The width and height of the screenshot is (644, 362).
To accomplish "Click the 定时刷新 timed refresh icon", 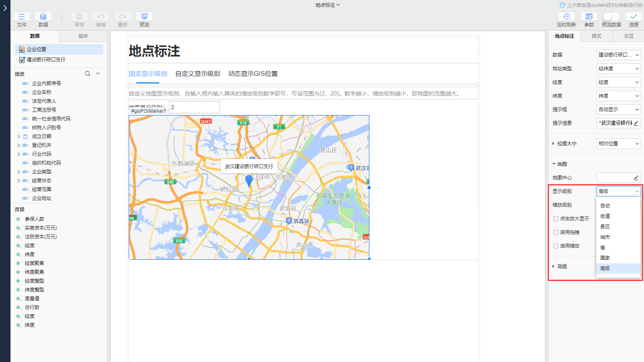I will [567, 16].
